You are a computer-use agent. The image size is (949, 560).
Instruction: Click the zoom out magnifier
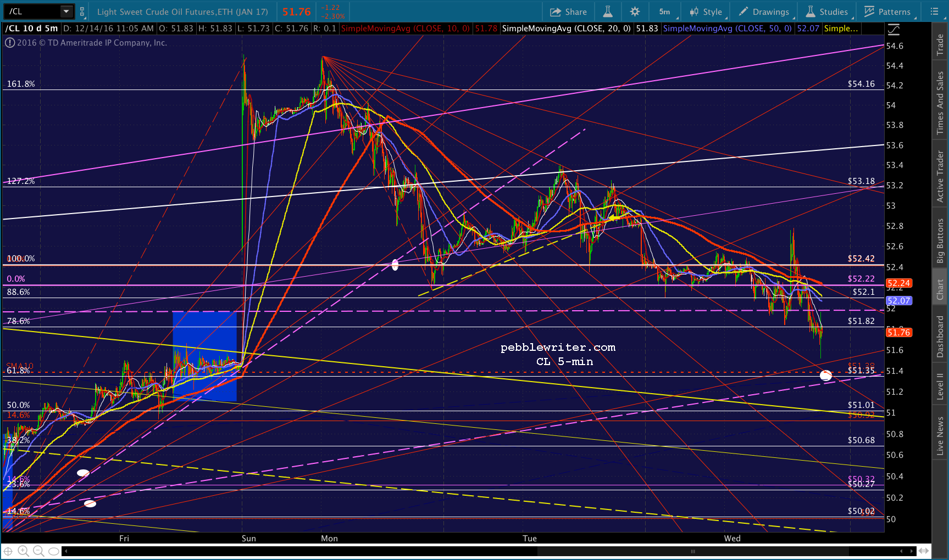tap(38, 551)
